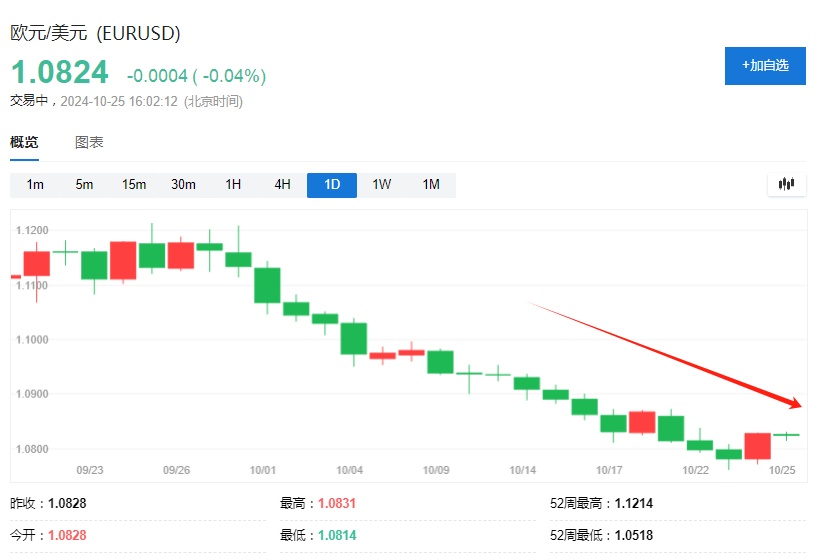827x560 pixels.
Task: Add EURUSD to watchlist with 加自选 button
Action: [x=765, y=65]
